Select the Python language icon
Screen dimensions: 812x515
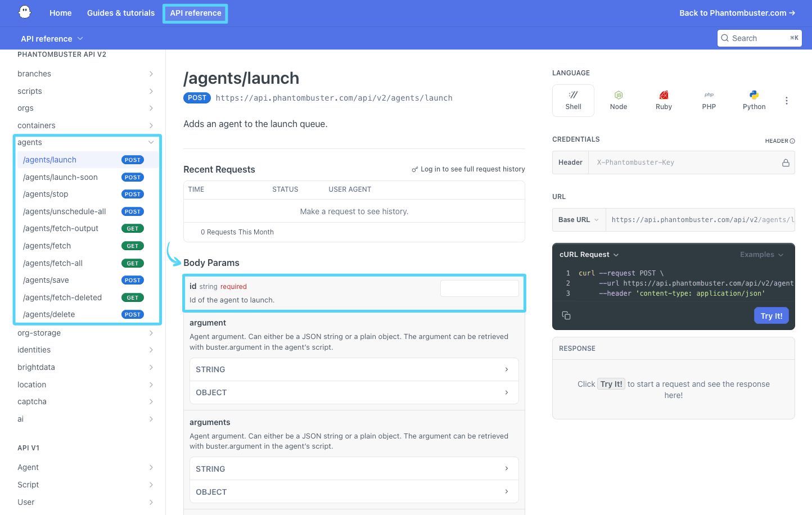(x=754, y=95)
